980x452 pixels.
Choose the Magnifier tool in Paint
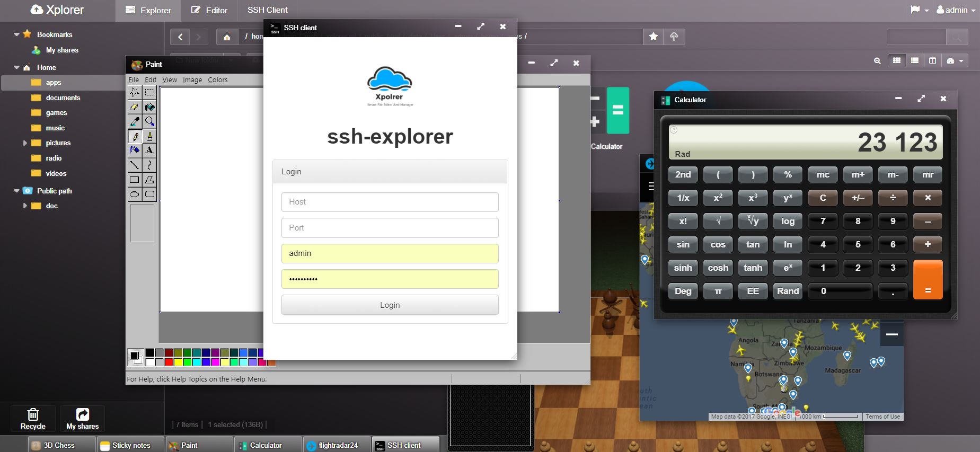pyautogui.click(x=150, y=121)
